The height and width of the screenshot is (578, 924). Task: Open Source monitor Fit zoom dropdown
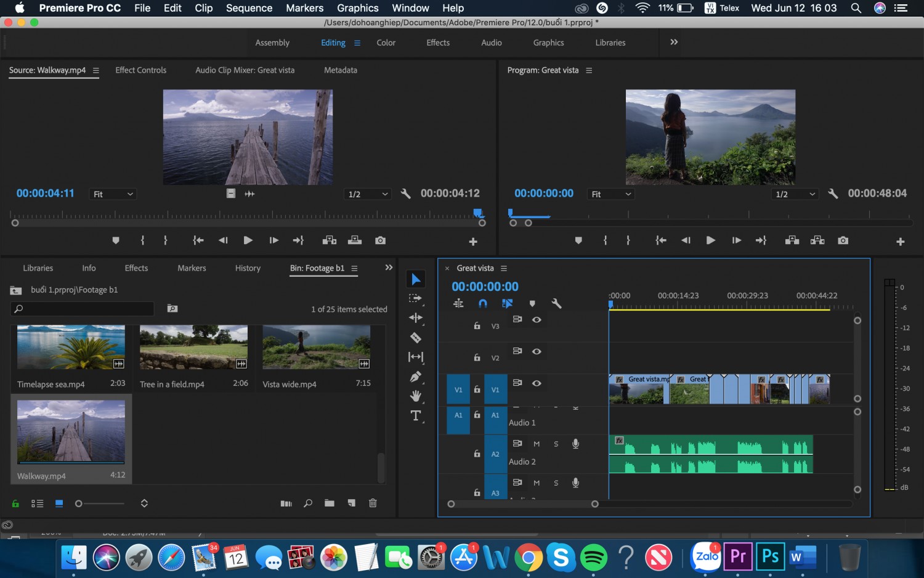113,194
